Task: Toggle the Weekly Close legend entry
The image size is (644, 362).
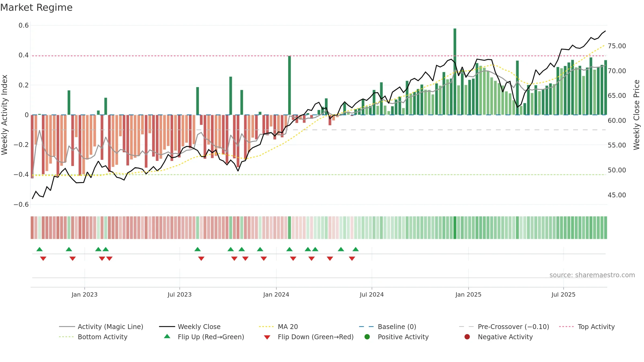Action: [190, 327]
